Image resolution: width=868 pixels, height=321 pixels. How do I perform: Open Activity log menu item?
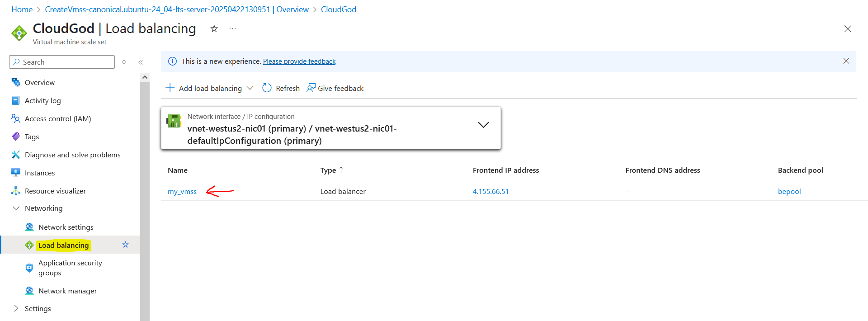click(x=43, y=100)
